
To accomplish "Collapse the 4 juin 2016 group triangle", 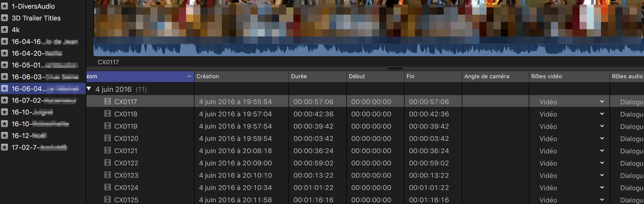I will tap(89, 89).
